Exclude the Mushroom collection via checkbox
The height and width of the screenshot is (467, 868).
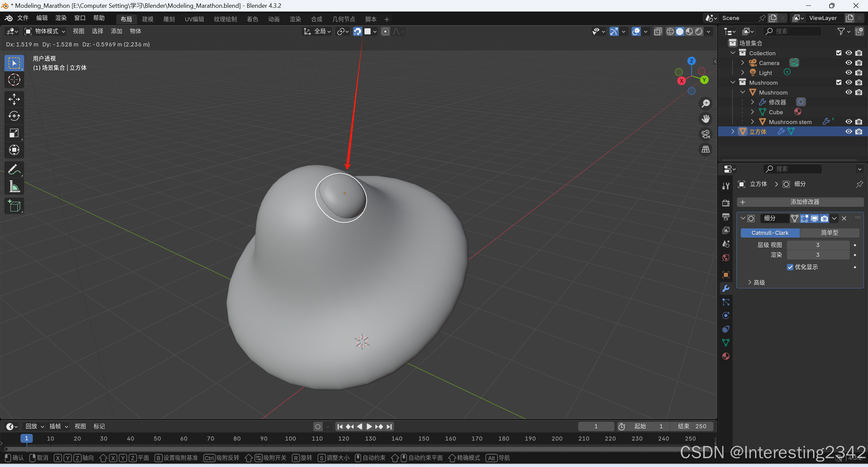[839, 82]
